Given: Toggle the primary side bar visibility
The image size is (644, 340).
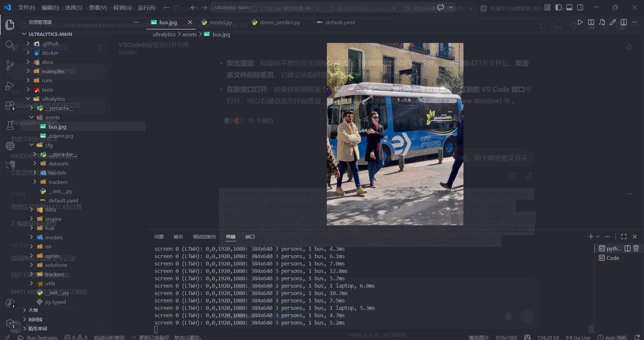Looking at the screenshot, I should pyautogui.click(x=558, y=7).
